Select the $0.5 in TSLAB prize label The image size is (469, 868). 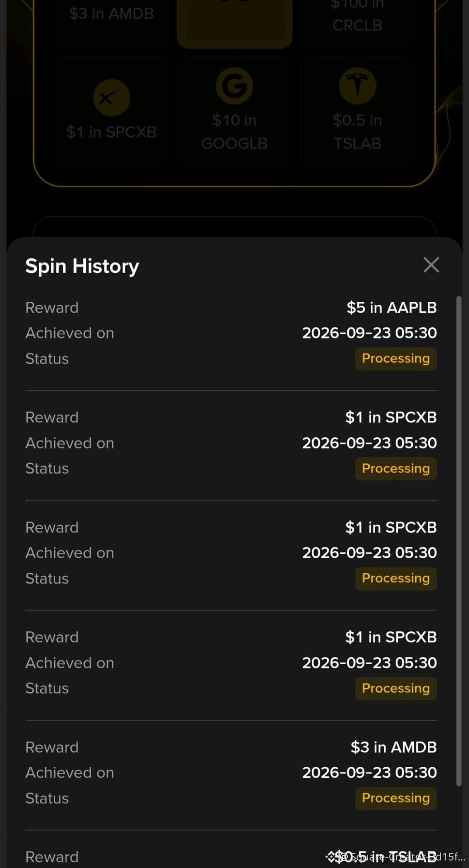[x=357, y=132]
